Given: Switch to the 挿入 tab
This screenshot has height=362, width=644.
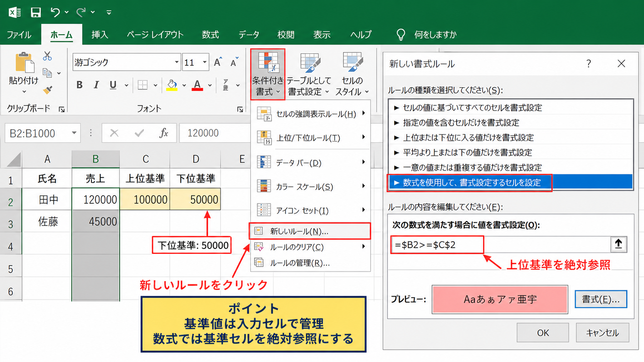Looking at the screenshot, I should [x=100, y=35].
